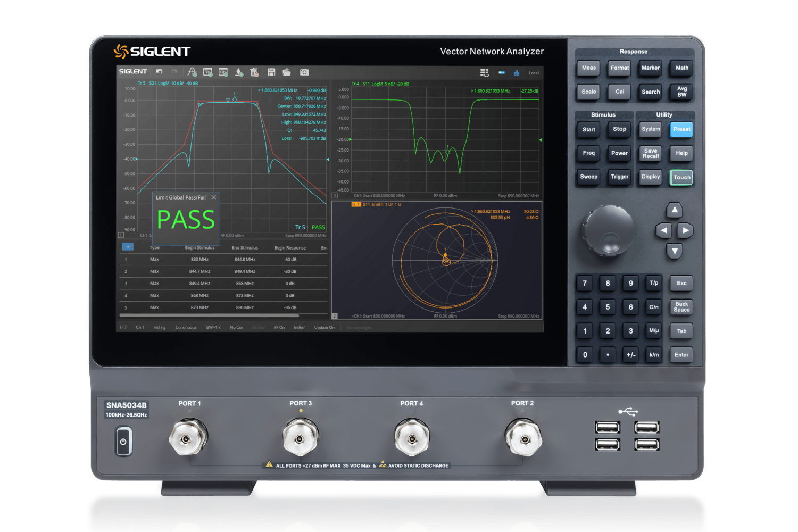Open the Type cell of limit row 1
This screenshot has width=798, height=532.
(154, 260)
